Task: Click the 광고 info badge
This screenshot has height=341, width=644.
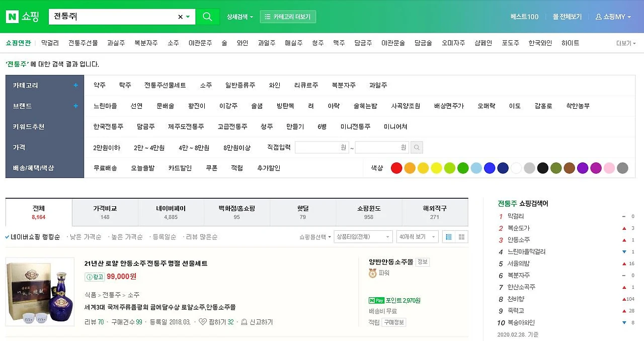Action: pos(95,277)
